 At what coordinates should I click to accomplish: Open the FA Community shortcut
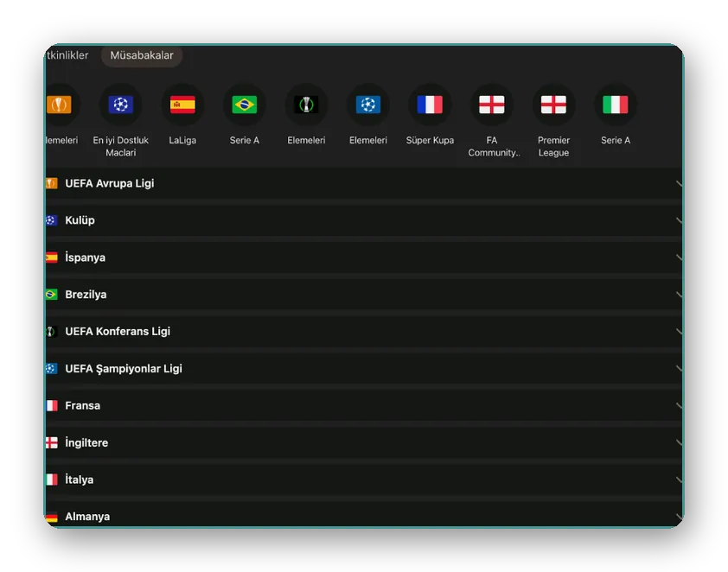[492, 120]
